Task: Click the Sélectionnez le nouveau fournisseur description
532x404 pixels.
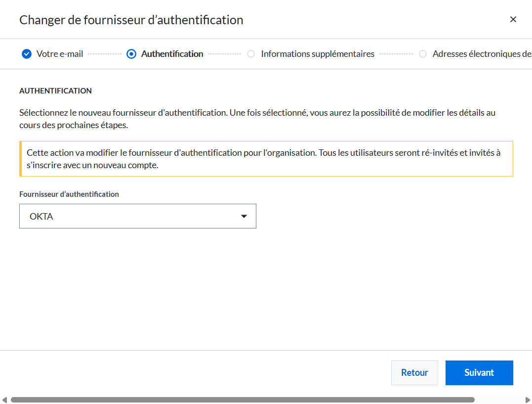Action: pos(257,119)
